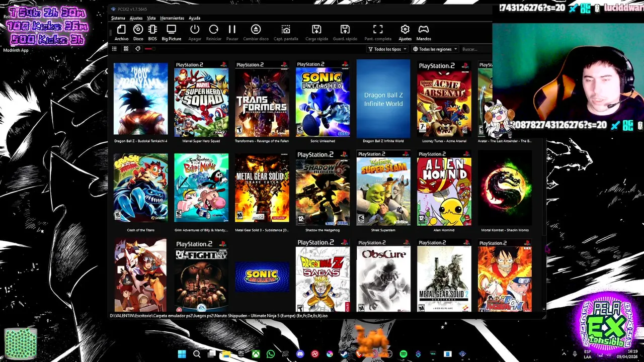This screenshot has height=362, width=644.
Task: Open the Vista menu
Action: (x=151, y=18)
